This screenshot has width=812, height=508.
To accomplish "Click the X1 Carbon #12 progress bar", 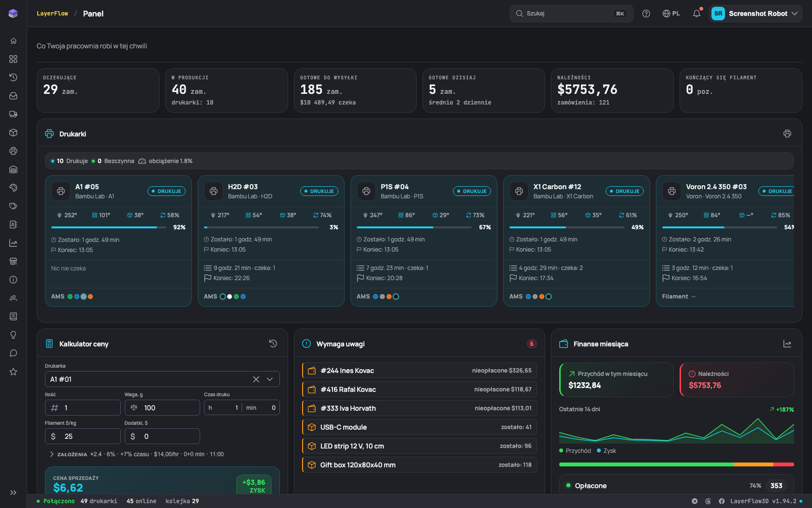I will click(x=567, y=227).
